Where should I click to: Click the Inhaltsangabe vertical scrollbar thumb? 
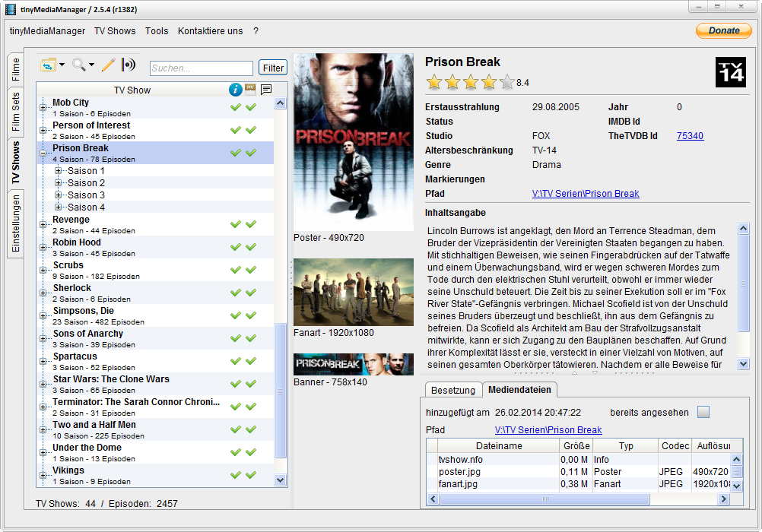click(743, 283)
